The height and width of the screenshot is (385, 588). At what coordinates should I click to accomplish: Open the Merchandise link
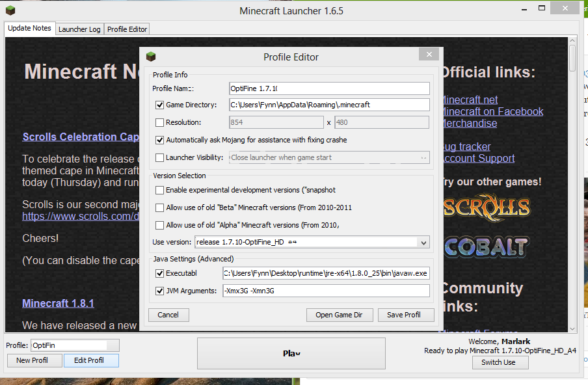coord(470,124)
